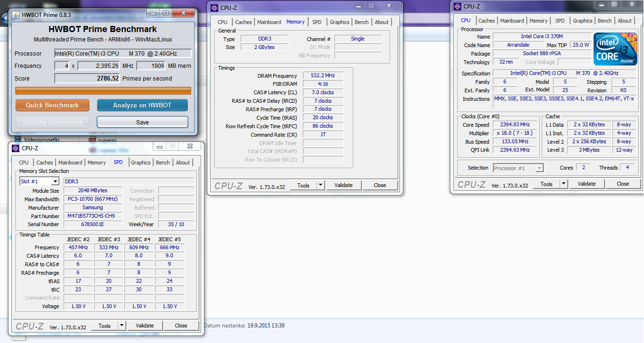
Task: Switch to Mainboard tab in the Memory window
Action: (x=269, y=22)
